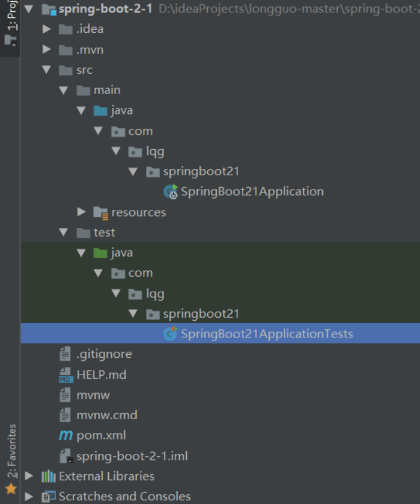Collapse the src folder arrow
The width and height of the screenshot is (420, 504).
[46, 70]
